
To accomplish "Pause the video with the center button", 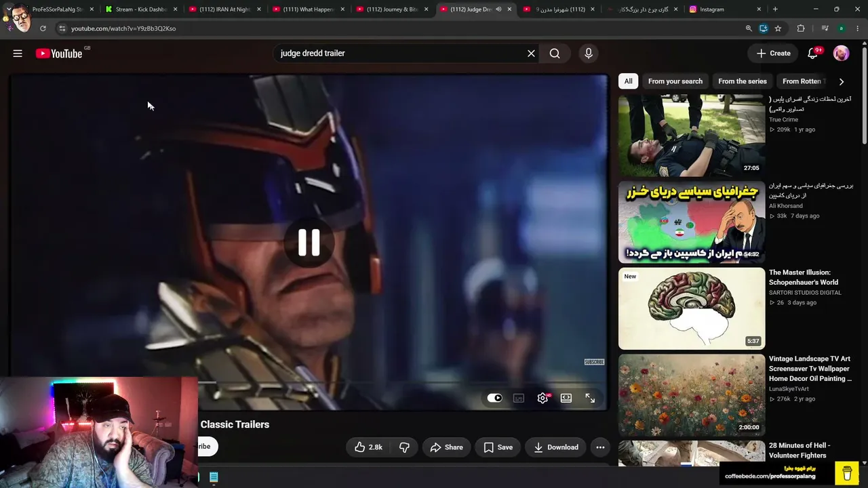I will 309,242.
